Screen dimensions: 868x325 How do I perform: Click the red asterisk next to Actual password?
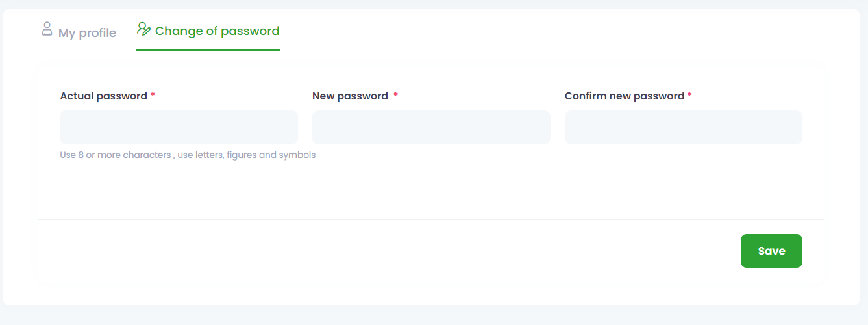[153, 96]
